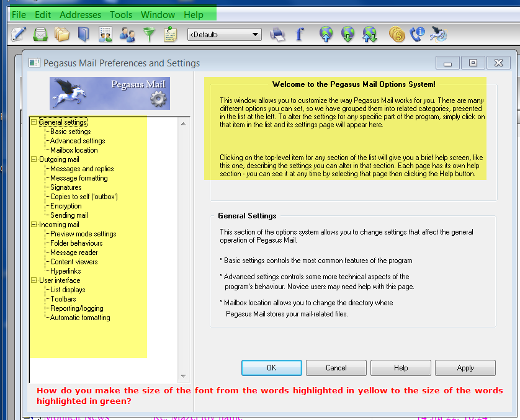The height and width of the screenshot is (420, 520).
Task: Select Message formatting in settings tree
Action: click(x=79, y=178)
